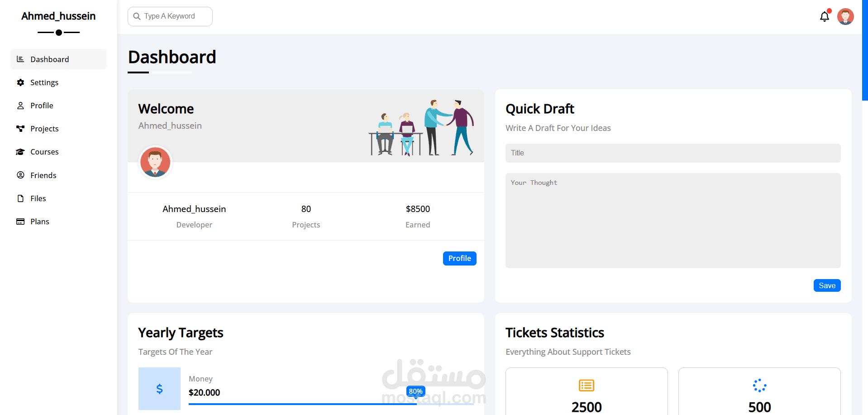Click the Courses graduation cap icon
The height and width of the screenshot is (415, 868).
[x=20, y=152]
